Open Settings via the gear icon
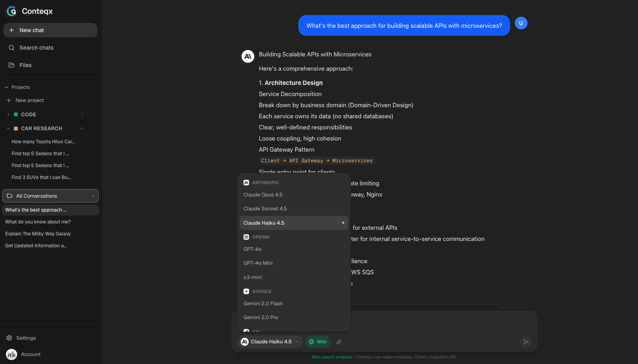The height and width of the screenshot is (364, 638). 9,338
